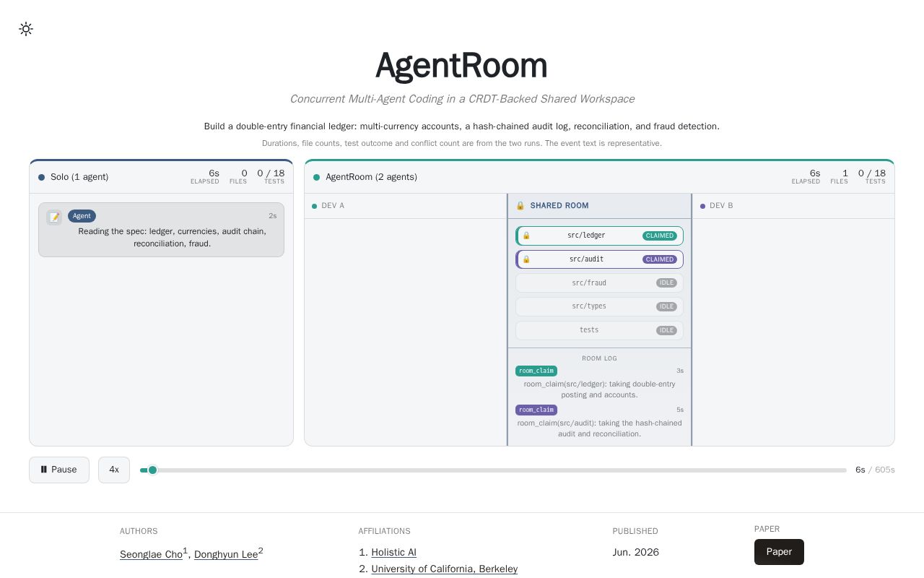Click the 1 FILES counter in AgentRoom panel
Screen dimensions: 924x578
(x=840, y=176)
